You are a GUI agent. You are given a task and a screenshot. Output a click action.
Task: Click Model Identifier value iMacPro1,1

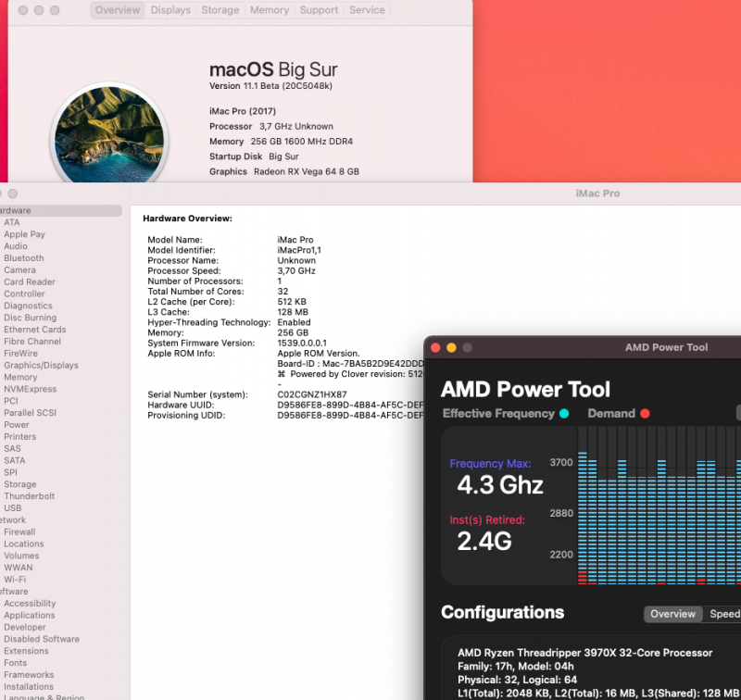pos(299,250)
